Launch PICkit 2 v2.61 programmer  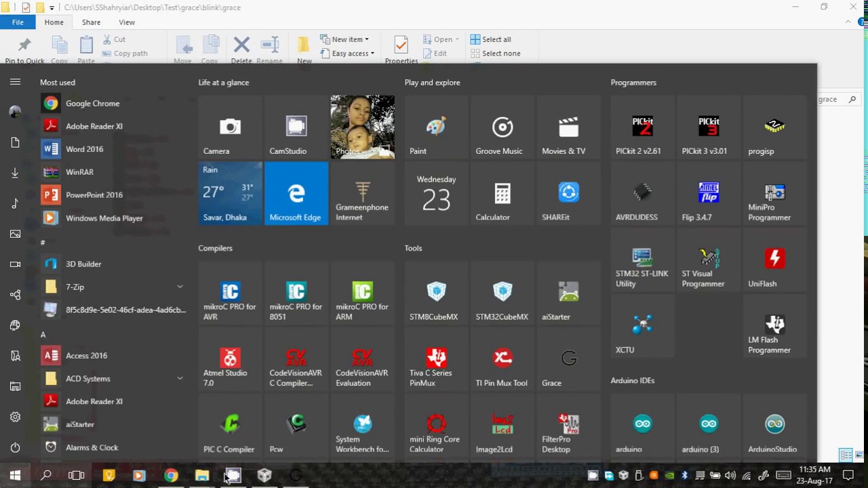click(x=642, y=127)
